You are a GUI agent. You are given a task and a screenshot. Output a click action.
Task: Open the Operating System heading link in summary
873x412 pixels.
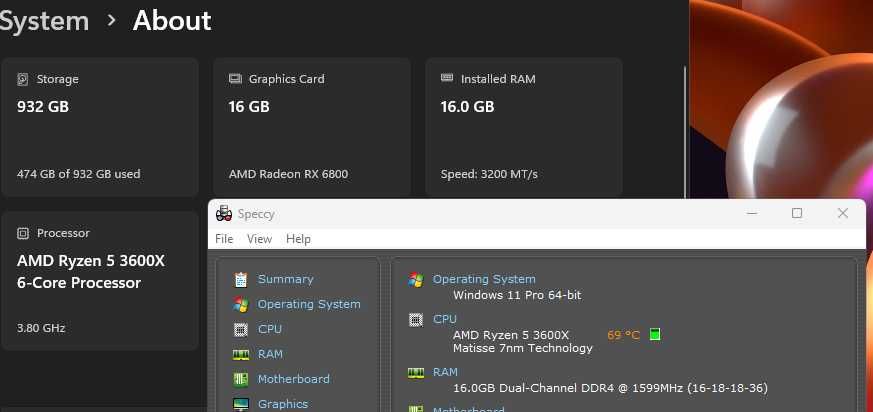[x=484, y=279]
